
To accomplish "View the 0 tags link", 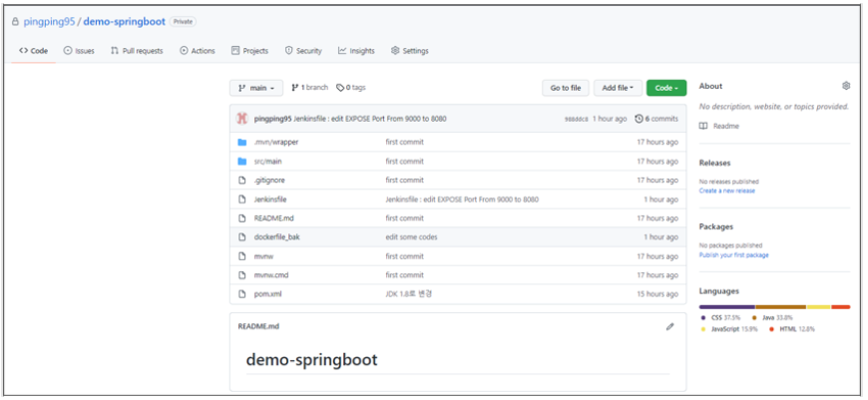I will [351, 88].
